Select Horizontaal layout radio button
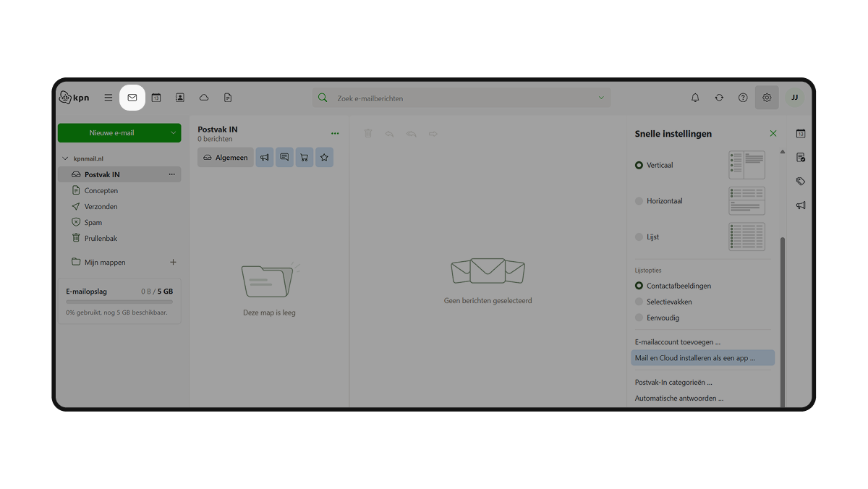Viewport: 868px width, 489px height. 639,201
